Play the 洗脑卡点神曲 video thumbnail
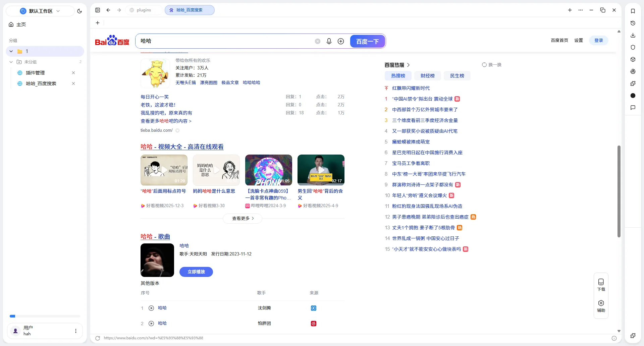The image size is (644, 346). [269, 170]
